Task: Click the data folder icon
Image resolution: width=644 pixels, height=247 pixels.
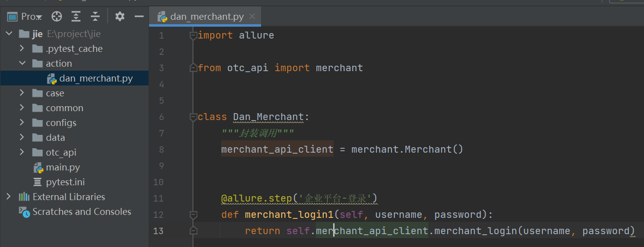Action: (38, 137)
